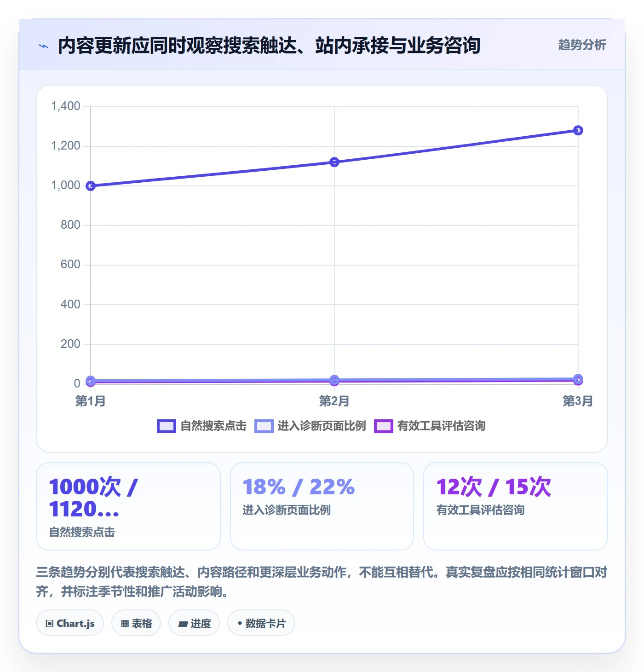Image resolution: width=644 pixels, height=672 pixels.
Task: Click the 进入诊断页面比例 label in the second card
Action: [287, 510]
